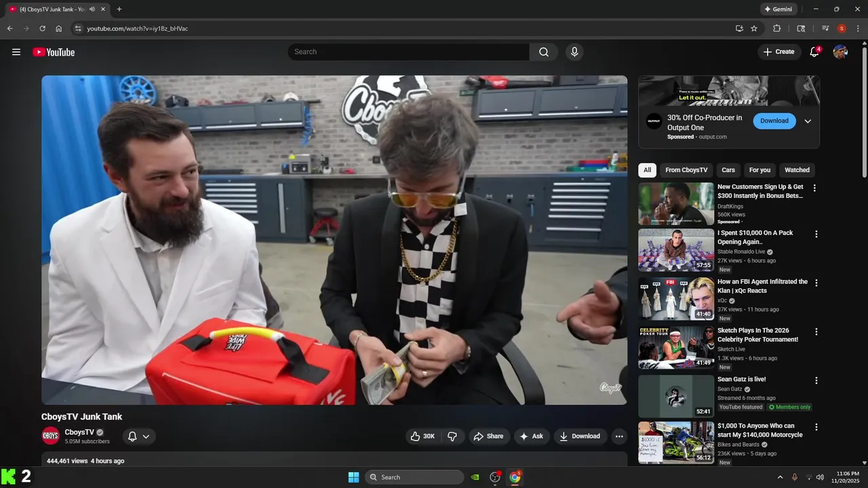Select the Cars filter chip
868x488 pixels.
click(728, 170)
